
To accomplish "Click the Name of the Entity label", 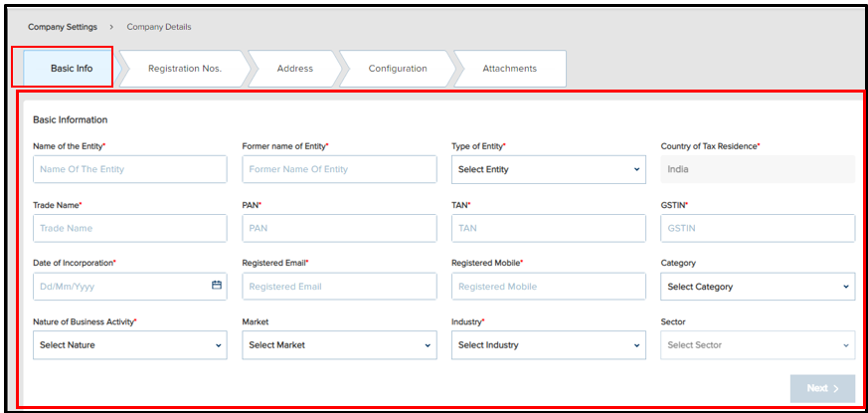I will point(70,146).
